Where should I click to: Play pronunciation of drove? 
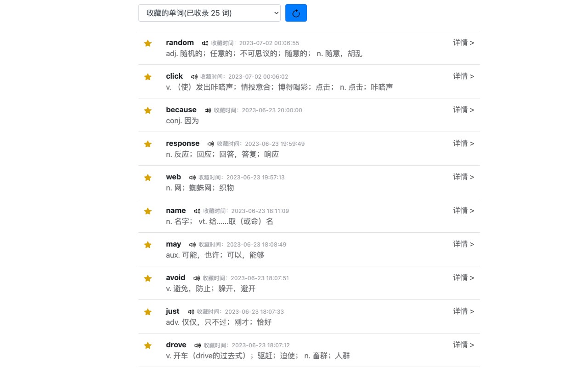click(198, 345)
